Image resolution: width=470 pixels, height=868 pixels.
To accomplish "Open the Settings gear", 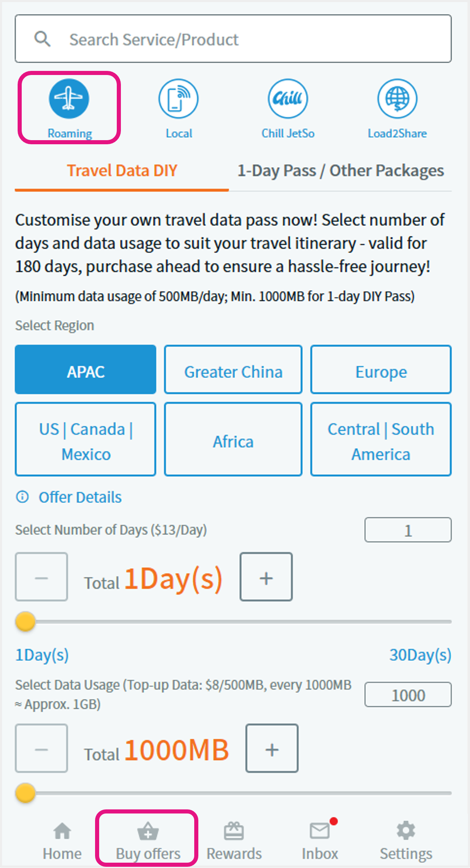I will coord(406,831).
